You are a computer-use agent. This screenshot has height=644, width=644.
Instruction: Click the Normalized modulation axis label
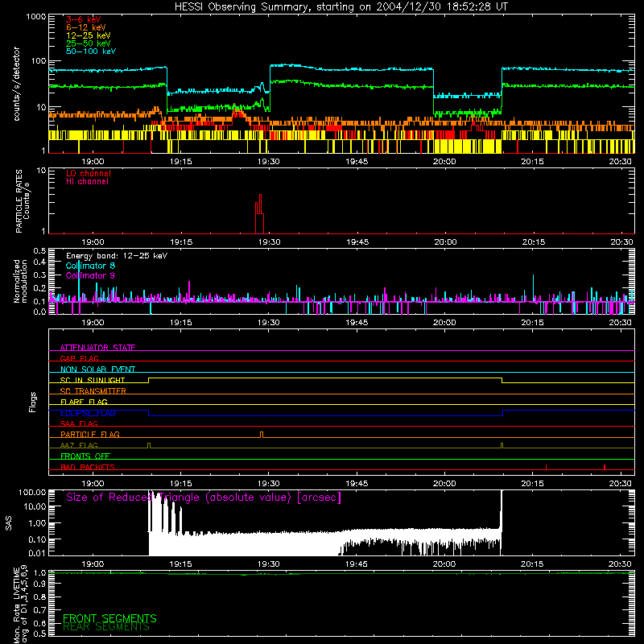(20, 281)
